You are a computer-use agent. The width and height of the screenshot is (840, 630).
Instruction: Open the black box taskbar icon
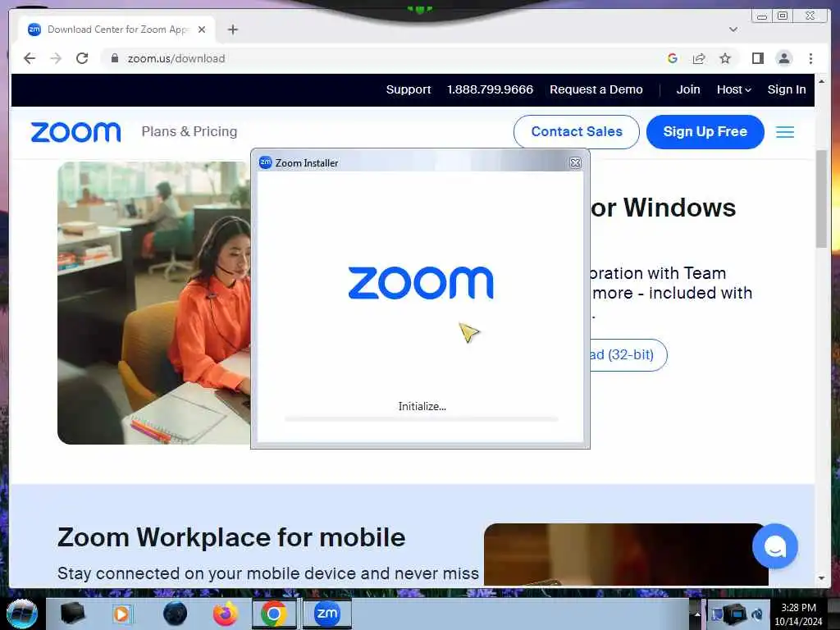point(73,614)
